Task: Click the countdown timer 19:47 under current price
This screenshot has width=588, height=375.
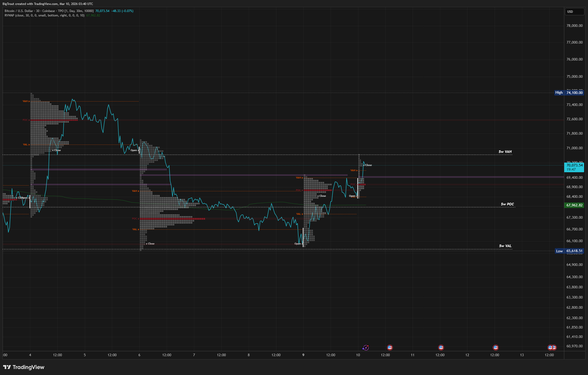Action: pyautogui.click(x=571, y=170)
